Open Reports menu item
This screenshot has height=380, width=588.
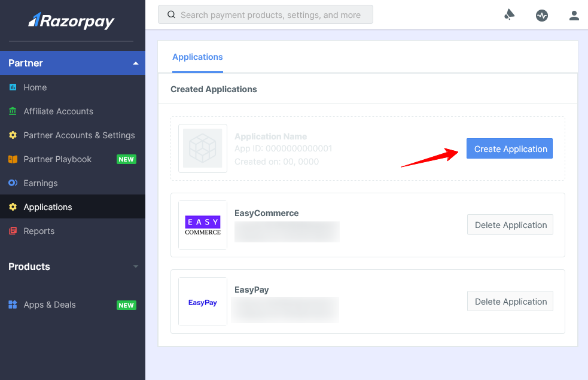73,231
